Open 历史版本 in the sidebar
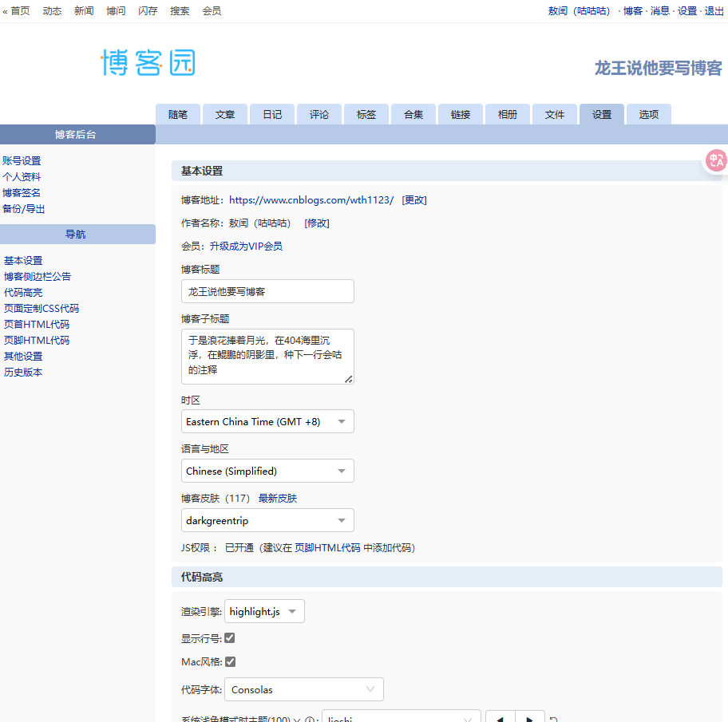 pos(23,372)
